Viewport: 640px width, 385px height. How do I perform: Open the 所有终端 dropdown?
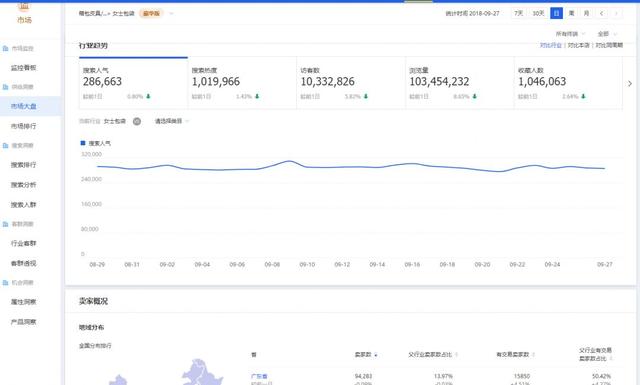click(570, 34)
